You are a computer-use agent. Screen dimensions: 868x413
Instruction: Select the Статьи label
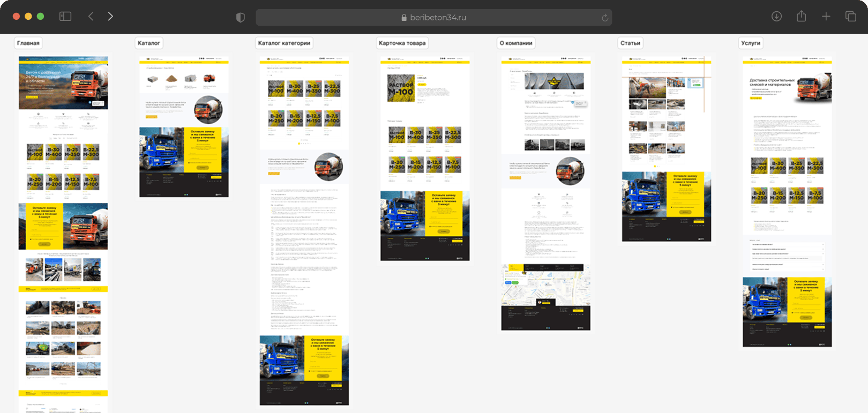pyautogui.click(x=631, y=43)
